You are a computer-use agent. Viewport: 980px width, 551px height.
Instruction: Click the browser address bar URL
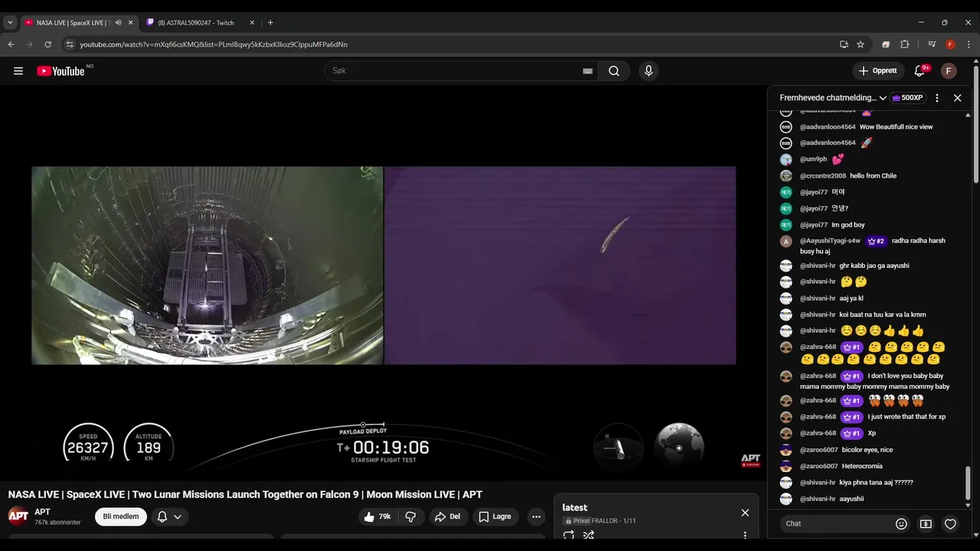(x=214, y=44)
